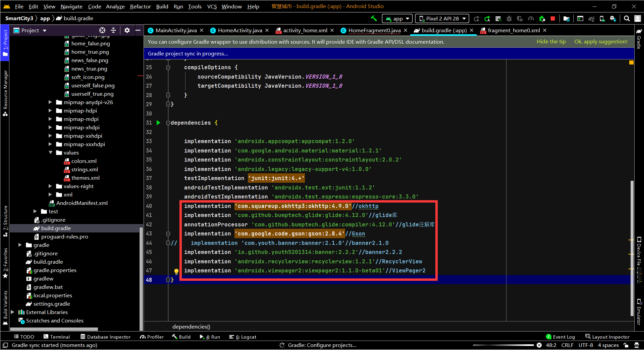The image size is (644, 350).
Task: Toggle the Emulator side tab
Action: (x=639, y=312)
